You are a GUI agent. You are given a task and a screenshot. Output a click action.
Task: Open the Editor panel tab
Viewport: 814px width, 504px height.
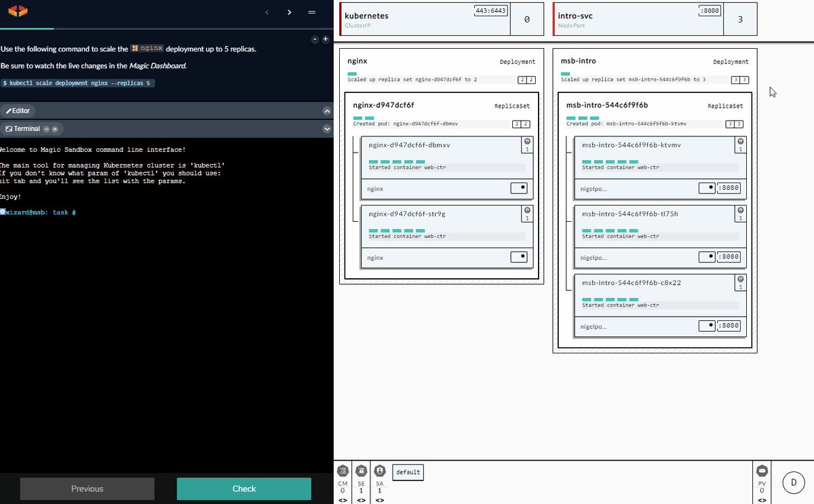[18, 111]
